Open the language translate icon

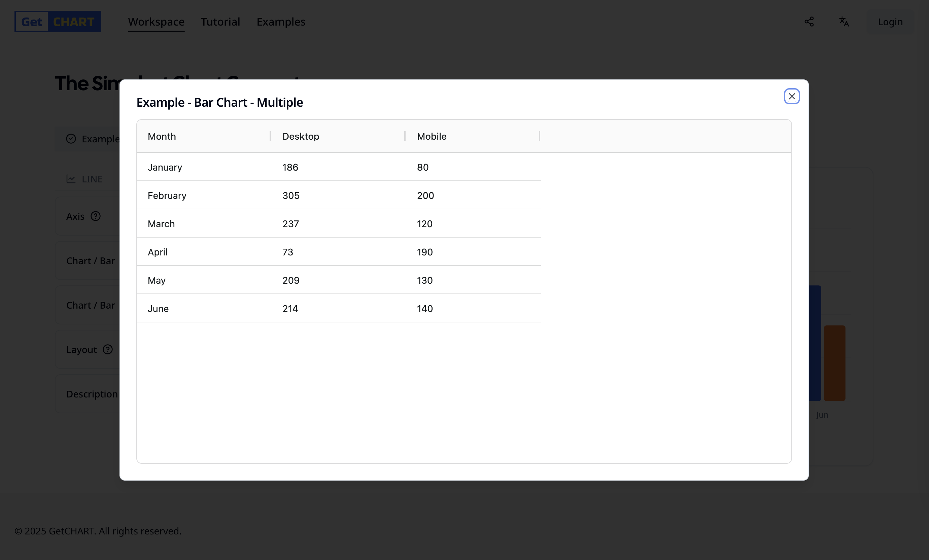[844, 22]
